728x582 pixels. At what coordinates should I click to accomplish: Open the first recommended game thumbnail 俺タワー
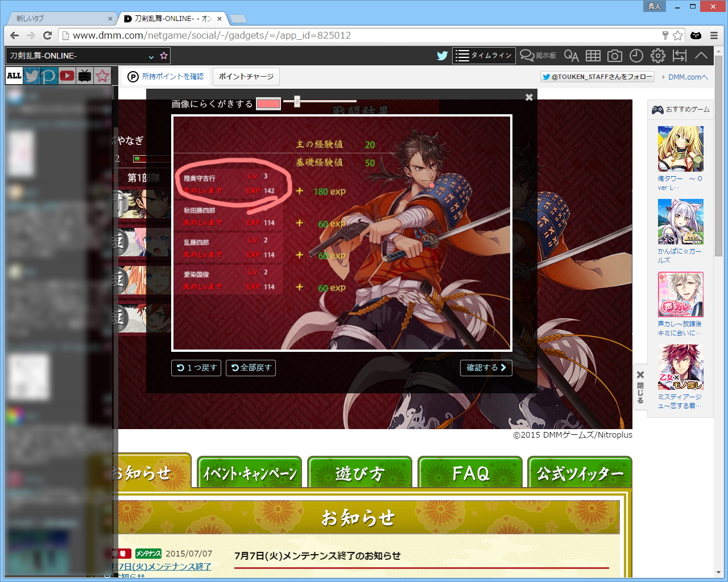[681, 149]
